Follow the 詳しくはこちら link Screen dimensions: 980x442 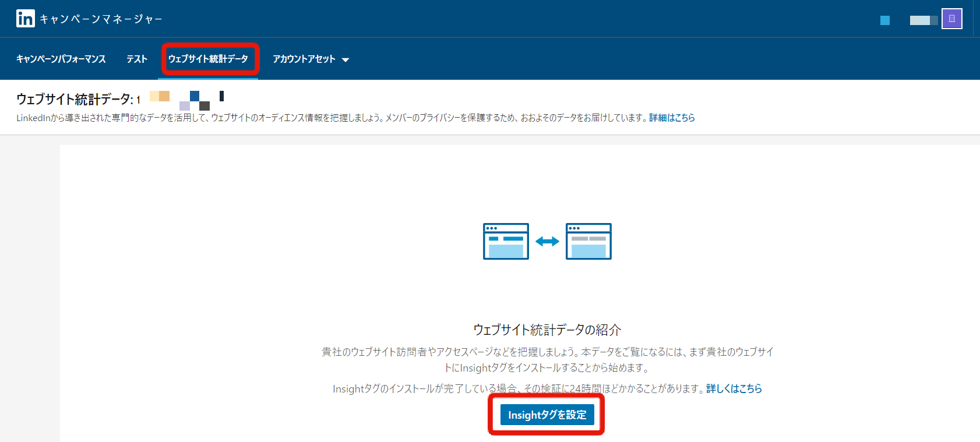pyautogui.click(x=734, y=388)
